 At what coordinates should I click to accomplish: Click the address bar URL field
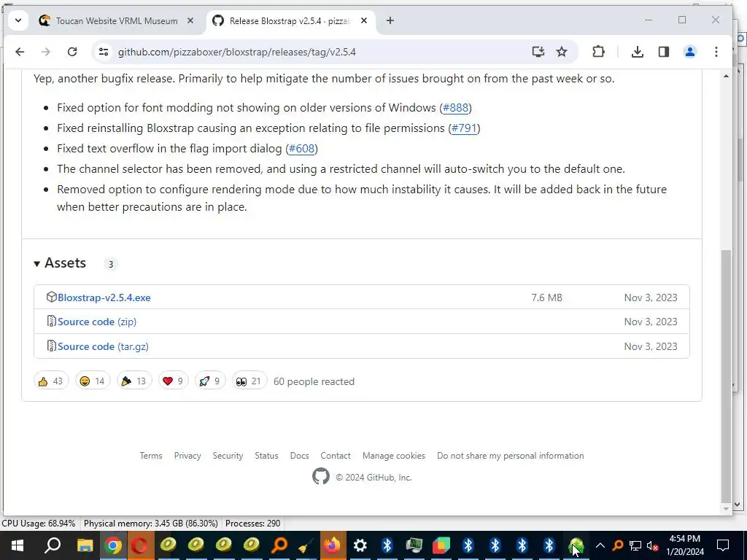tap(320, 52)
